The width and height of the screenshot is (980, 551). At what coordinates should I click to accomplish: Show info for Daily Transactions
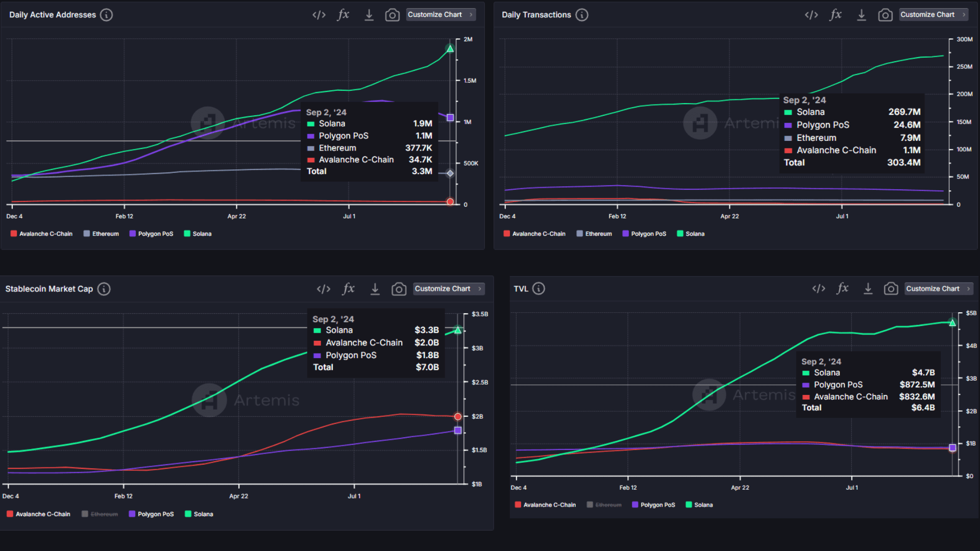point(582,15)
